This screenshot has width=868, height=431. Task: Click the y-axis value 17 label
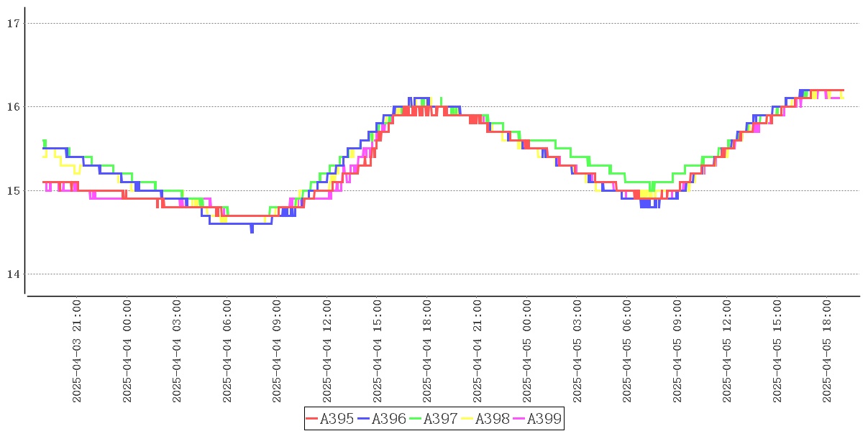(x=12, y=24)
